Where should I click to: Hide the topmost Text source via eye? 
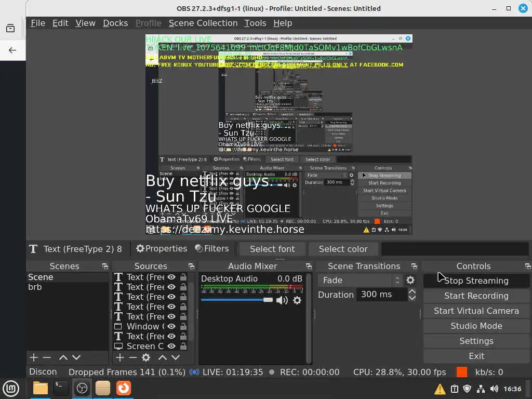click(x=171, y=277)
